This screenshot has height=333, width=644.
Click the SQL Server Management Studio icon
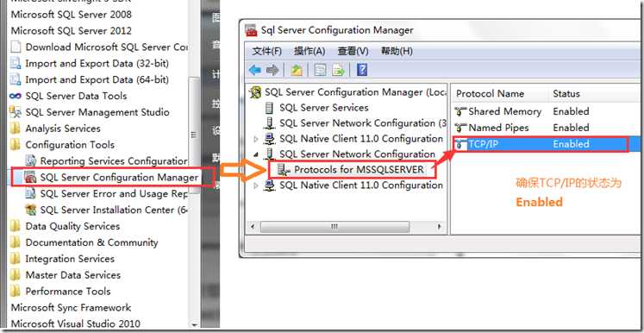click(16, 112)
